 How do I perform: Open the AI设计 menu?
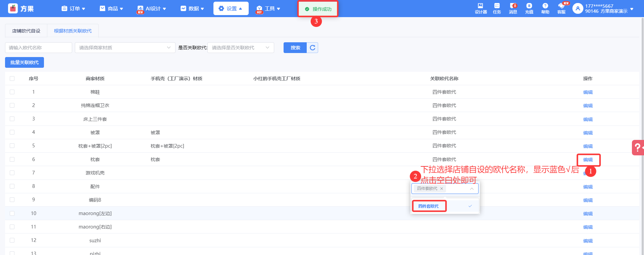click(x=151, y=9)
